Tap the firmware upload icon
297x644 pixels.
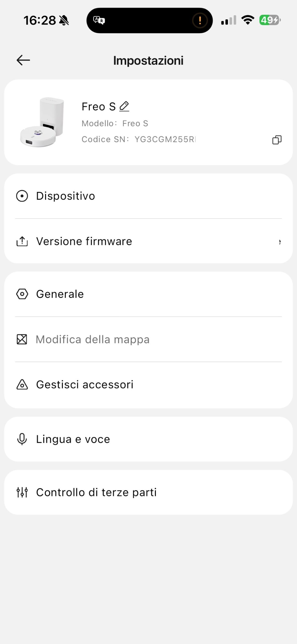(x=22, y=241)
